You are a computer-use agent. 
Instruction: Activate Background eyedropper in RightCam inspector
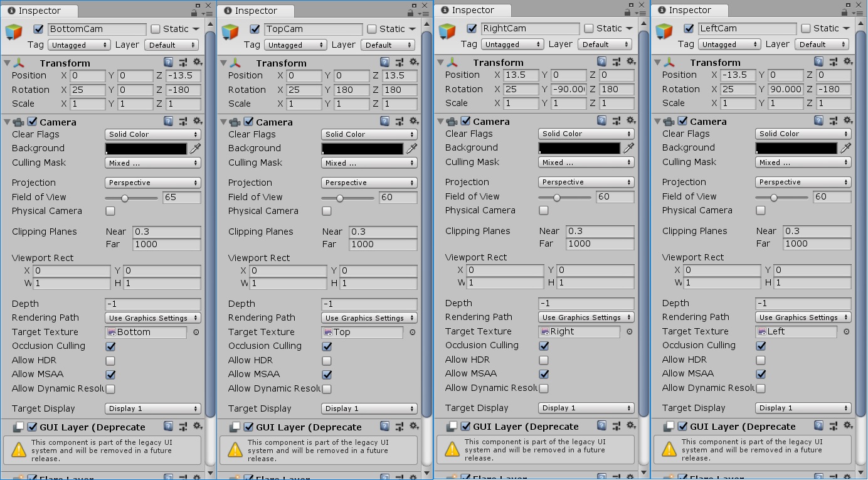628,148
